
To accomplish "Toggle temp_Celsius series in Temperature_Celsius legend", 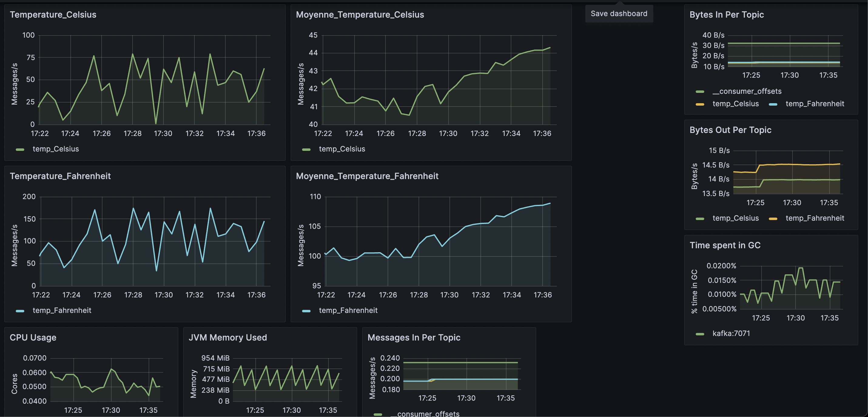I will [56, 149].
